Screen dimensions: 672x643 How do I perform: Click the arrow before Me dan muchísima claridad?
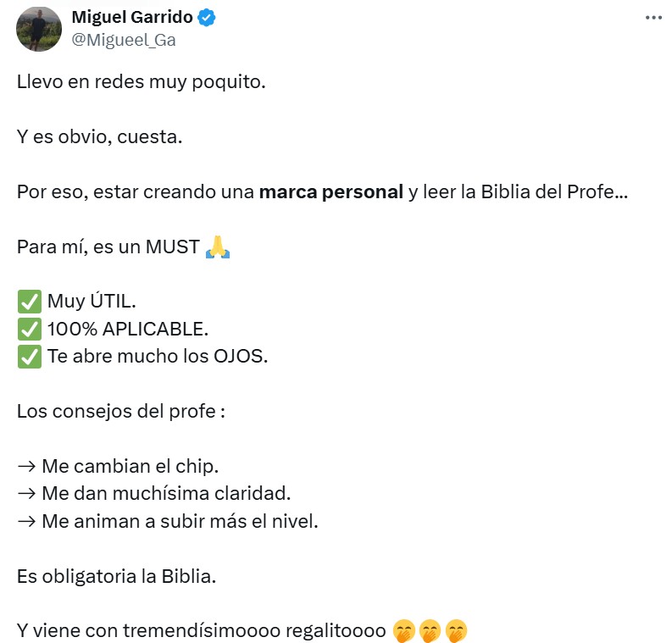[x=25, y=494]
